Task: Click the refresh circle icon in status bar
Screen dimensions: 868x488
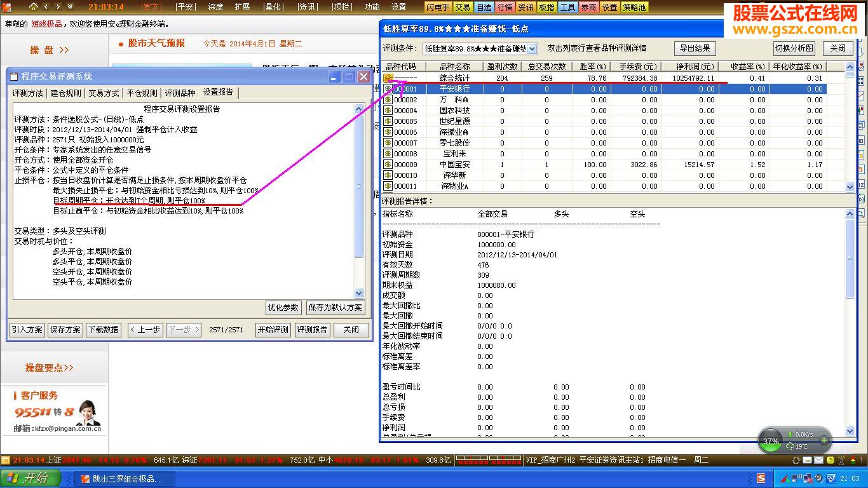Action: pyautogui.click(x=796, y=460)
